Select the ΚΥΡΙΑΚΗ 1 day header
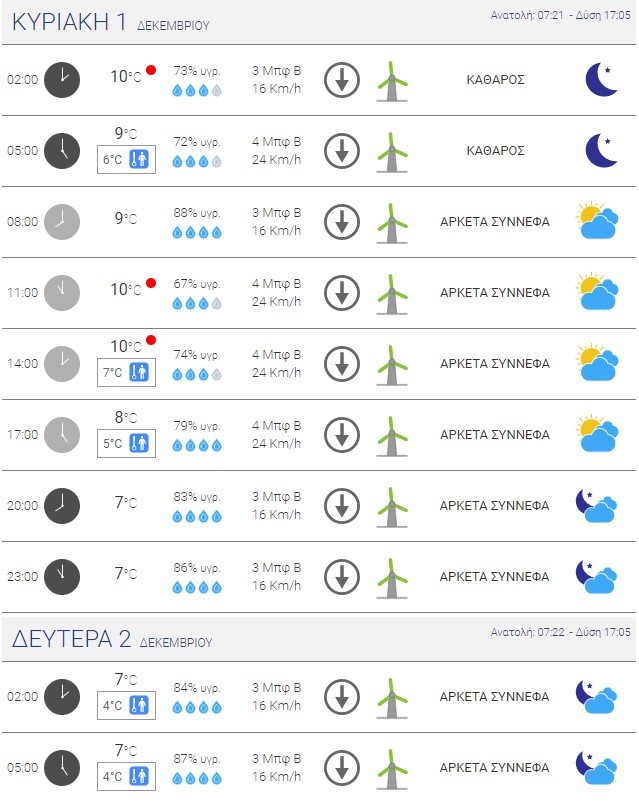Image resolution: width=639 pixels, height=802 pixels. (x=110, y=23)
